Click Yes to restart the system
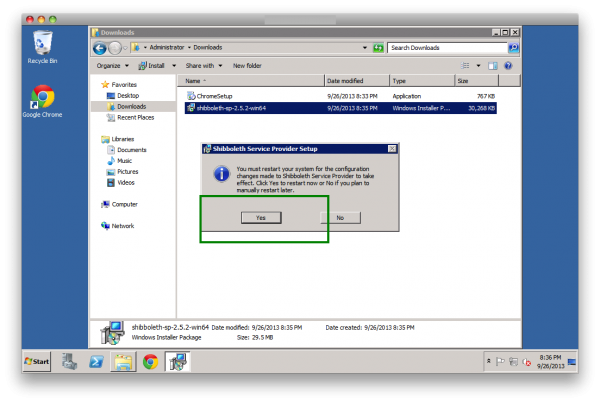This screenshot has width=600, height=403. (x=260, y=217)
